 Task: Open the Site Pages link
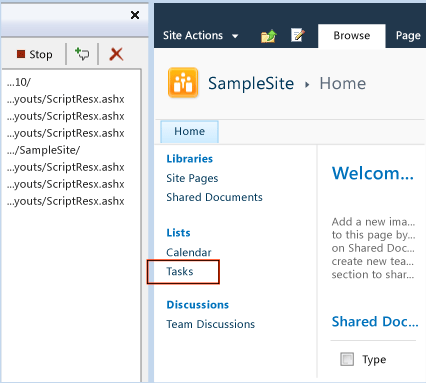(192, 178)
